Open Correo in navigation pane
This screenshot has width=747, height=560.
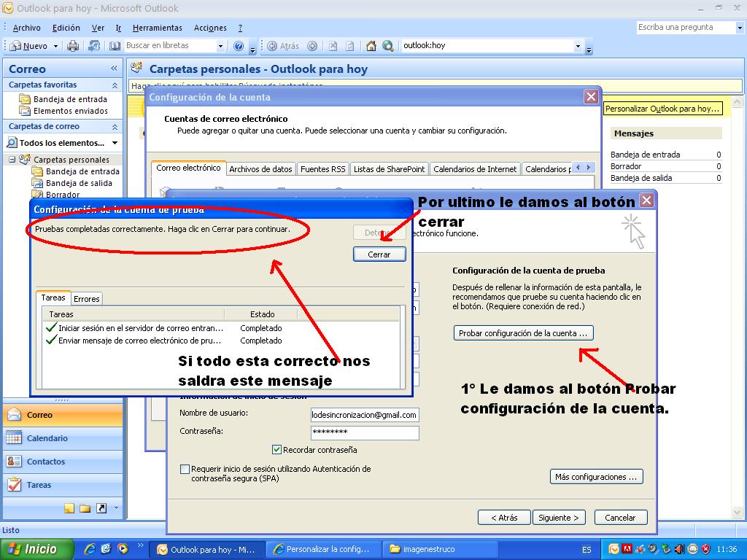point(63,415)
